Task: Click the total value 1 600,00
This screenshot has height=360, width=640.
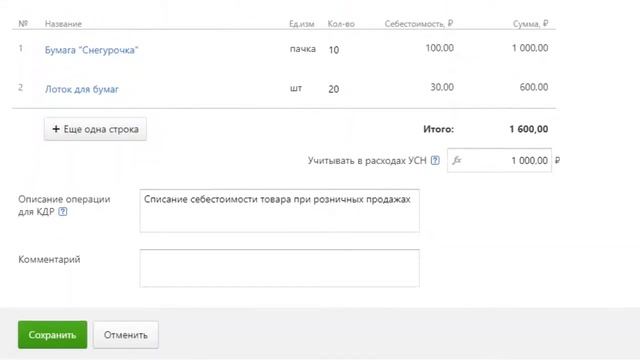Action: tap(529, 129)
